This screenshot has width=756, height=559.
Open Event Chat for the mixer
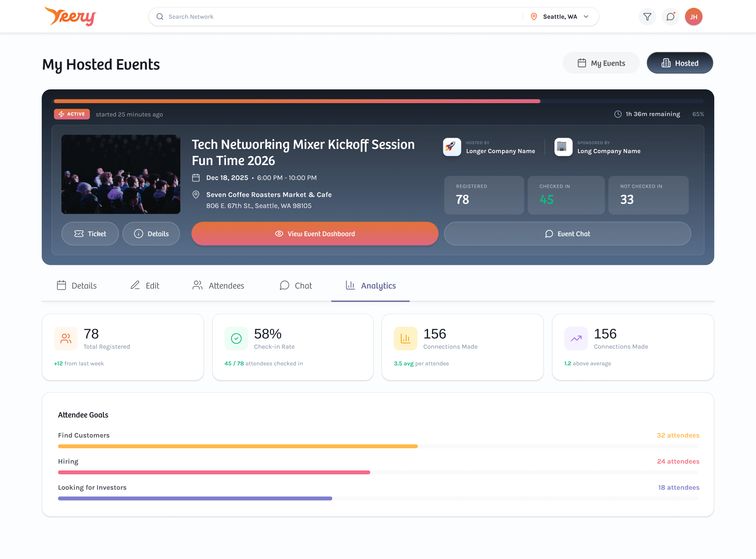click(567, 233)
